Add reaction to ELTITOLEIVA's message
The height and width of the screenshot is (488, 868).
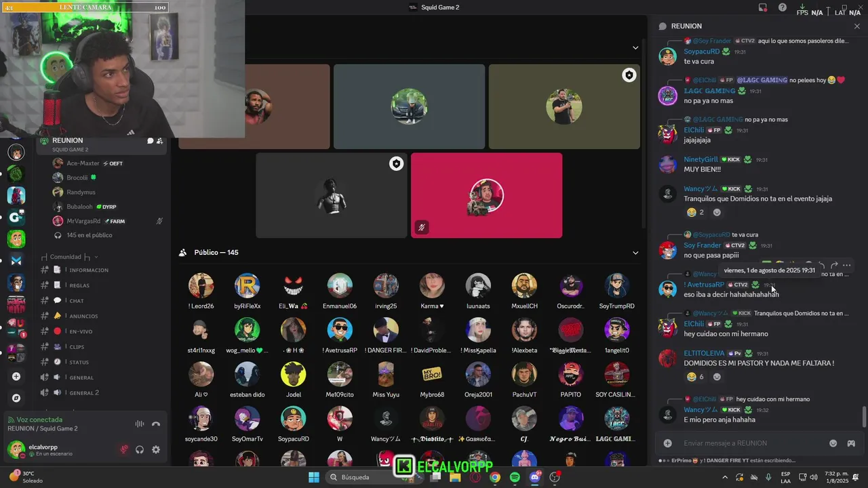pyautogui.click(x=717, y=377)
